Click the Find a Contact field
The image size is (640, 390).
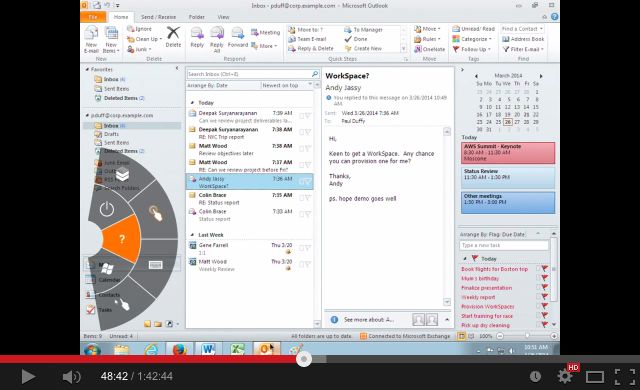522,29
